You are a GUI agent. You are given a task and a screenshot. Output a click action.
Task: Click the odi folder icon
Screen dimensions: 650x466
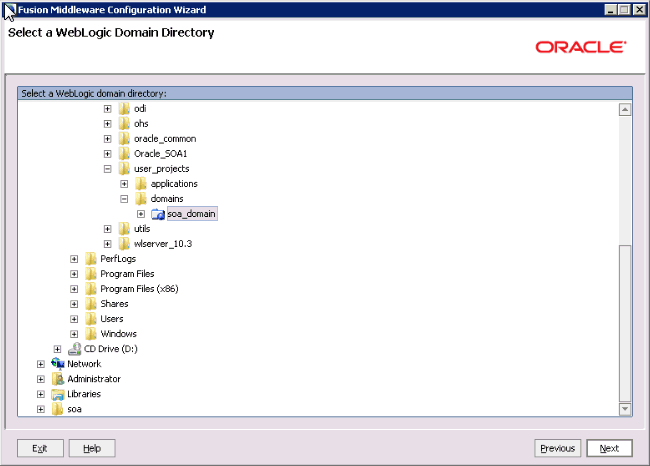124,109
